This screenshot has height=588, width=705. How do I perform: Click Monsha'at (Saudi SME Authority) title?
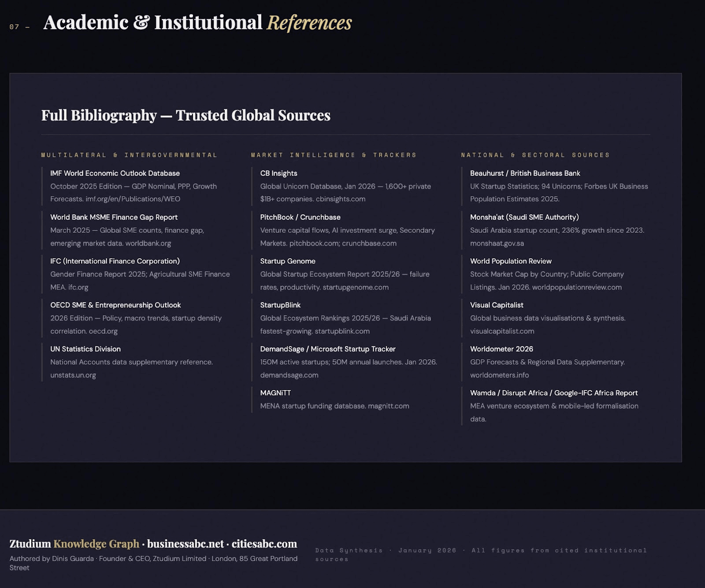click(x=524, y=217)
